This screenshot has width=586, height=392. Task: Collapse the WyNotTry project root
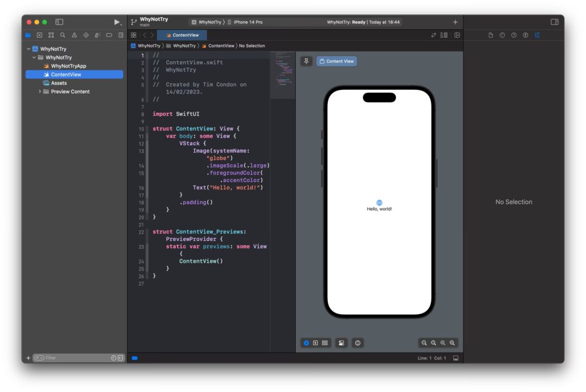pyautogui.click(x=29, y=49)
